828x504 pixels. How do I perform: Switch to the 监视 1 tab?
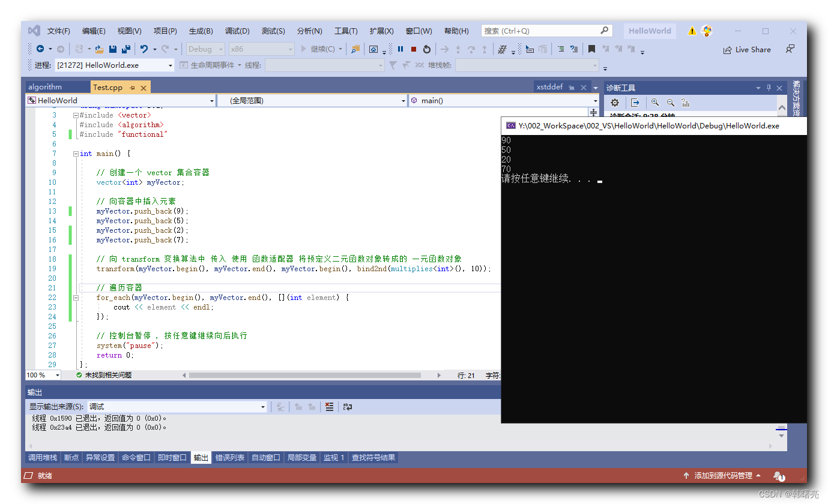tap(334, 458)
